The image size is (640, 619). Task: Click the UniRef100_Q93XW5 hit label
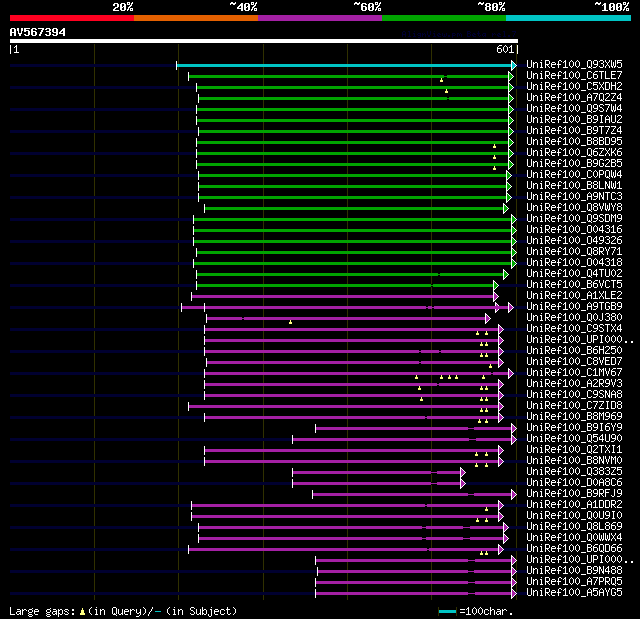pos(574,64)
